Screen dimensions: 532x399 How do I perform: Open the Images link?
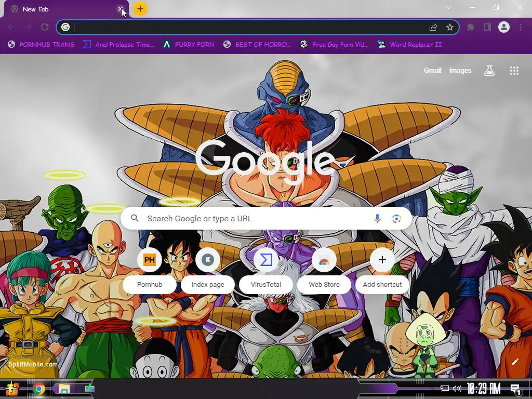point(460,70)
